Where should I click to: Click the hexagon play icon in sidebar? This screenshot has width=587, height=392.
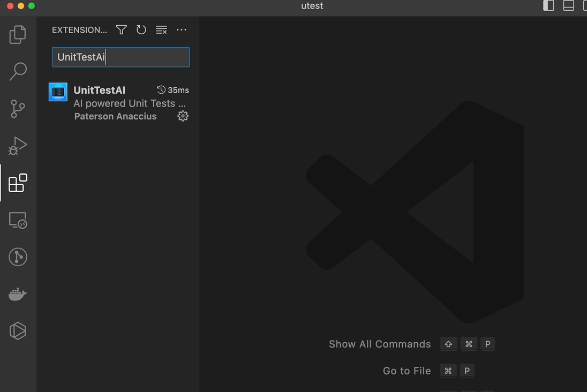[x=18, y=331]
